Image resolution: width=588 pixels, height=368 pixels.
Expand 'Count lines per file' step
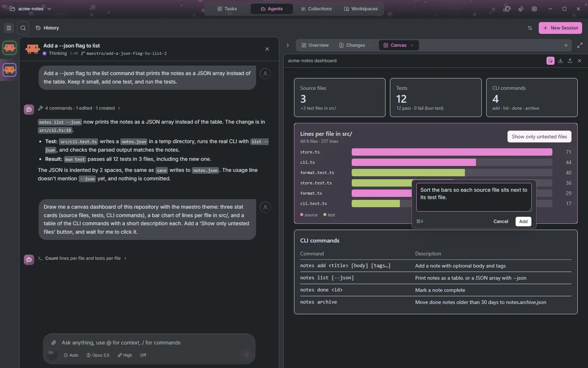82,258
